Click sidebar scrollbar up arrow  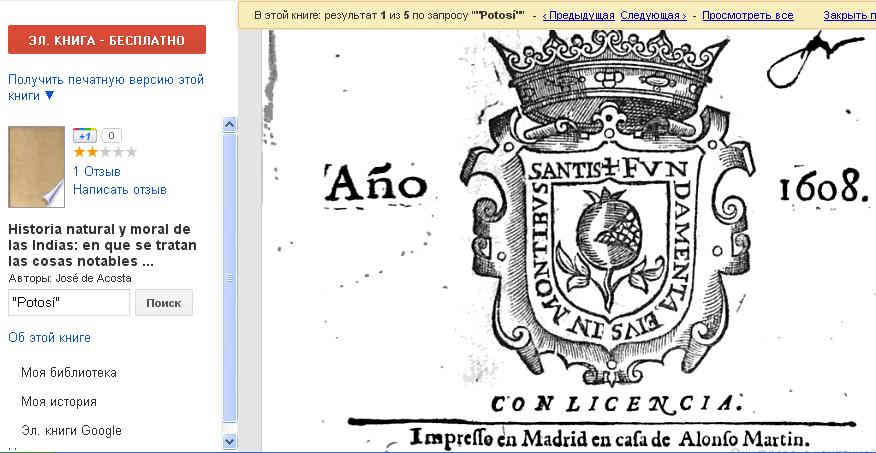coord(229,125)
